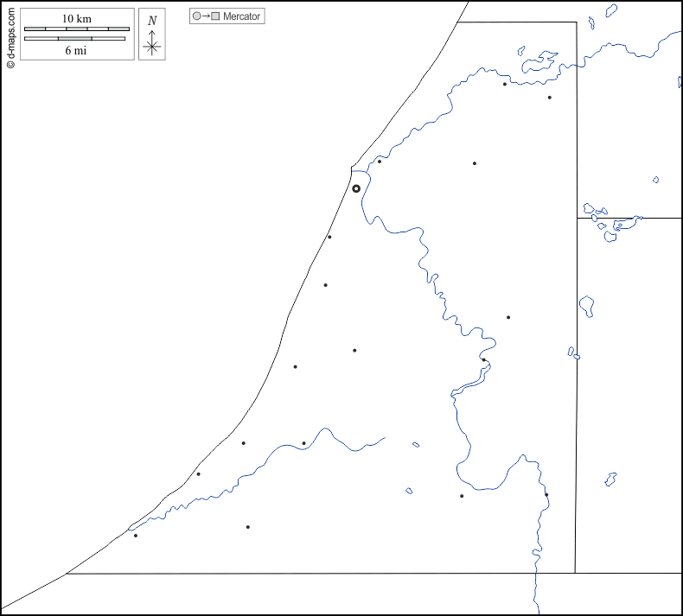Select the ringed capital city marker
The image size is (683, 616).
[x=356, y=188]
